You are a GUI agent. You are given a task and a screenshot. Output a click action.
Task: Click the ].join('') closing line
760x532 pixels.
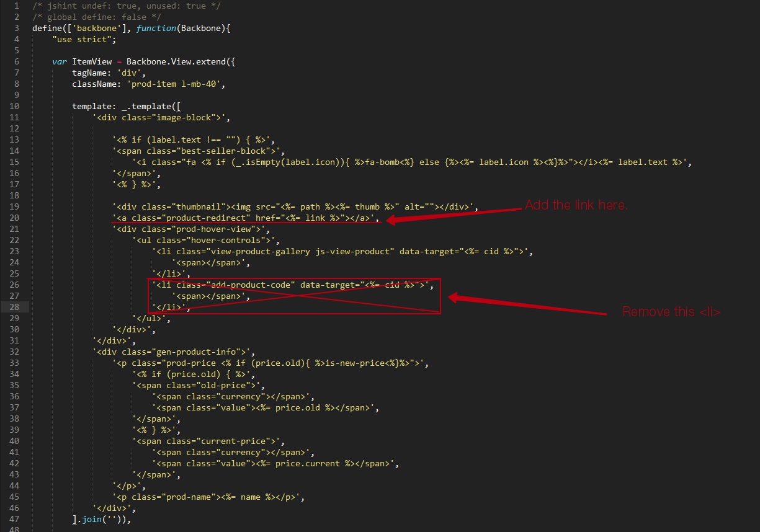(x=102, y=519)
